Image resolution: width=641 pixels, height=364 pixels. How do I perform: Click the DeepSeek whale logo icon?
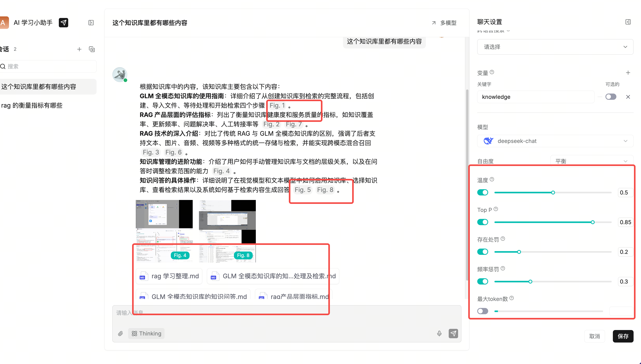point(488,141)
